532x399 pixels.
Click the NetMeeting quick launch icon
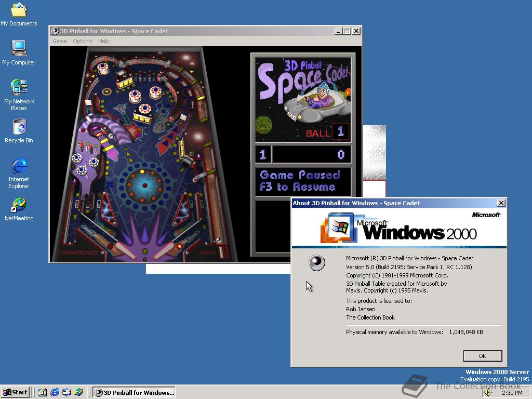pyautogui.click(x=79, y=392)
